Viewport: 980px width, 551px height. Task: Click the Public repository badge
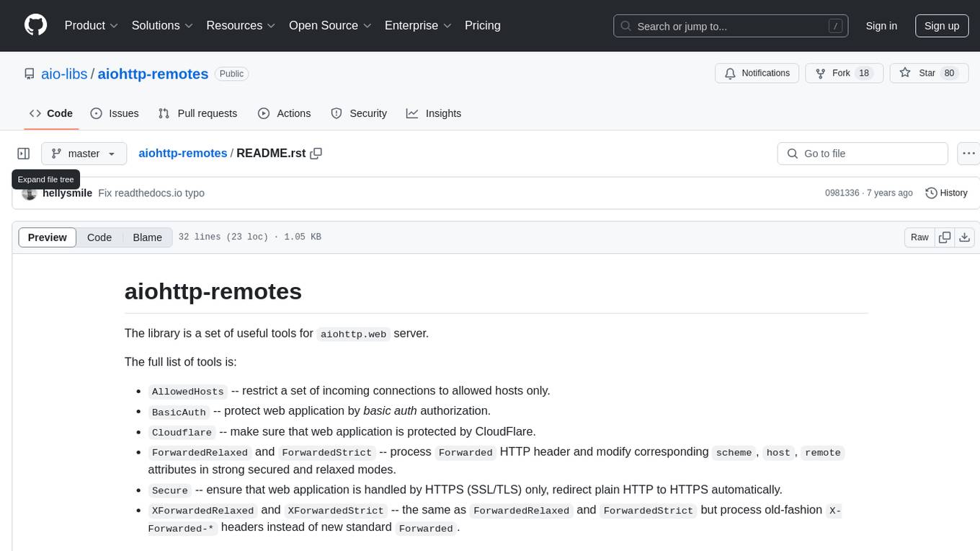pos(232,74)
